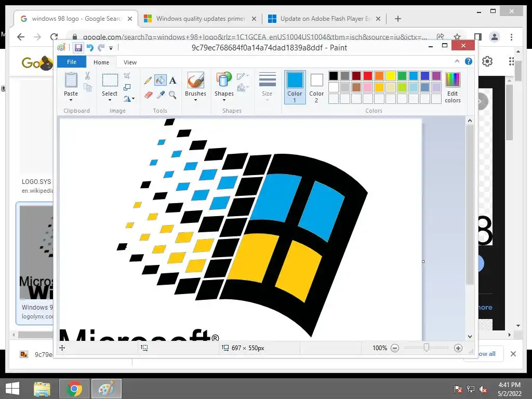Click the Size line thickness icon
Screen dimensions: 532x399
[268, 80]
